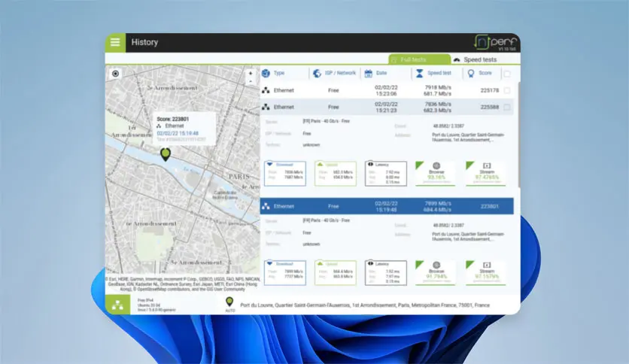Open Download card showing 7836 Mb/s

tap(285, 174)
